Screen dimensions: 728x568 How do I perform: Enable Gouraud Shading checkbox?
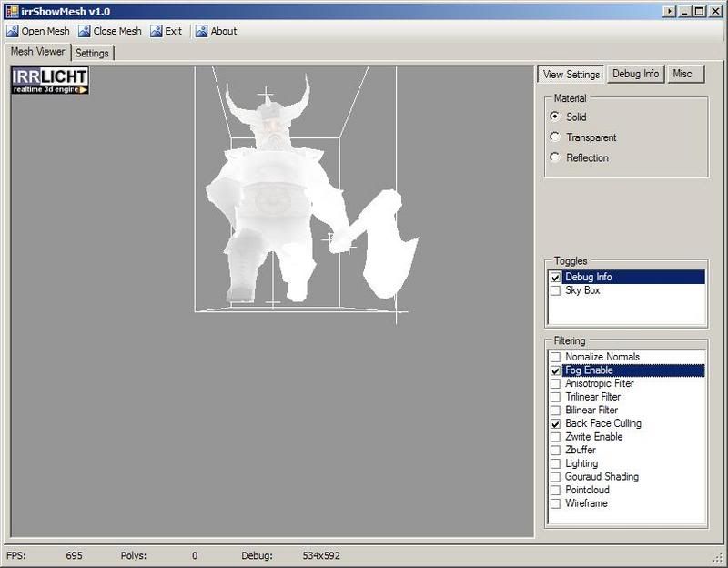[x=555, y=477]
